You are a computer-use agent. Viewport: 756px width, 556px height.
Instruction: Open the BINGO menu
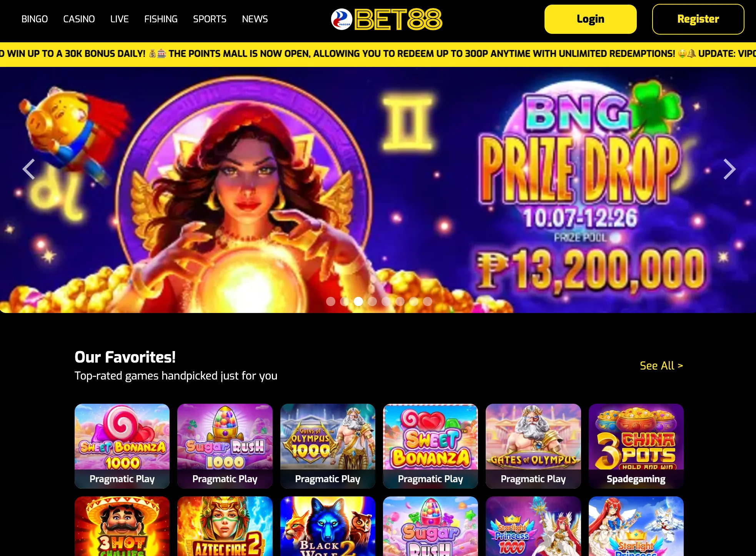(35, 19)
